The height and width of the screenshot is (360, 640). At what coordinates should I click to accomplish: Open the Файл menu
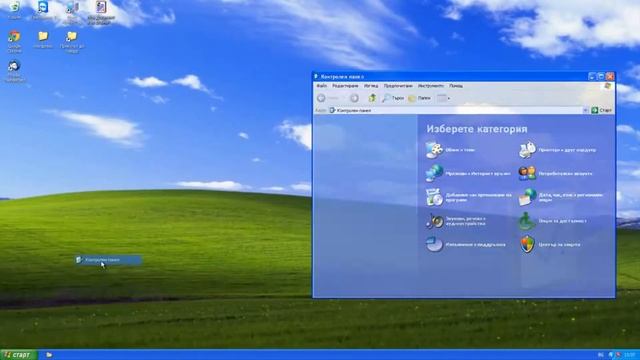[322, 86]
